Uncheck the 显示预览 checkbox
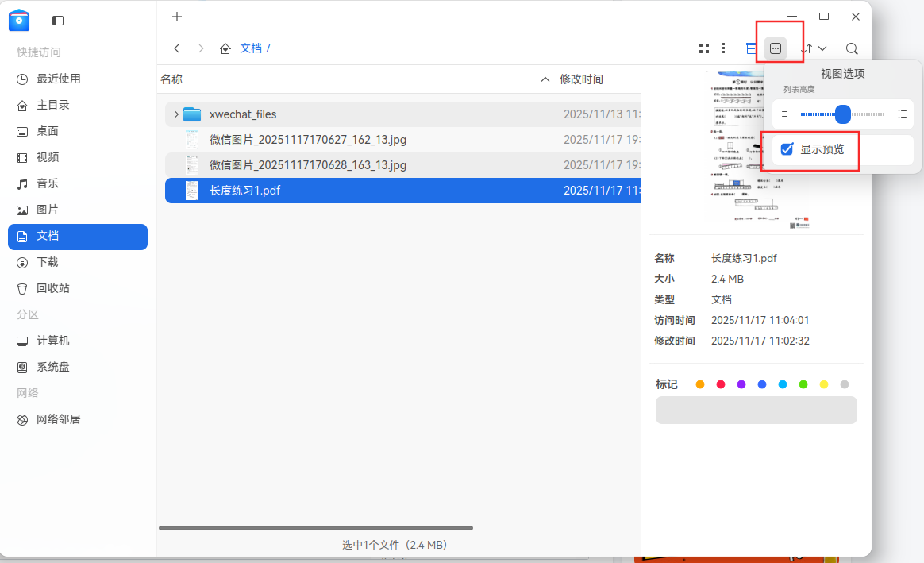The image size is (924, 563). [787, 149]
